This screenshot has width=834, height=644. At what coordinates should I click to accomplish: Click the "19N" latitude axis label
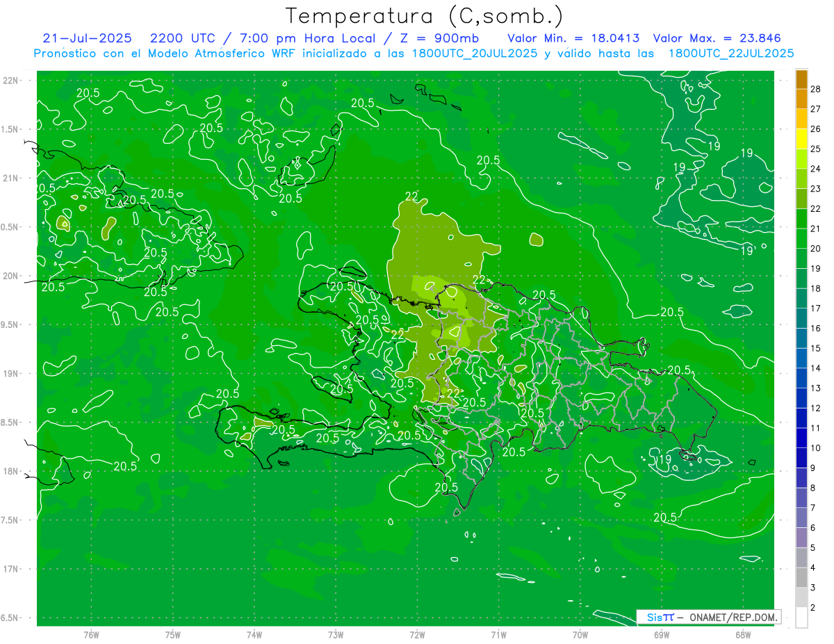point(10,374)
